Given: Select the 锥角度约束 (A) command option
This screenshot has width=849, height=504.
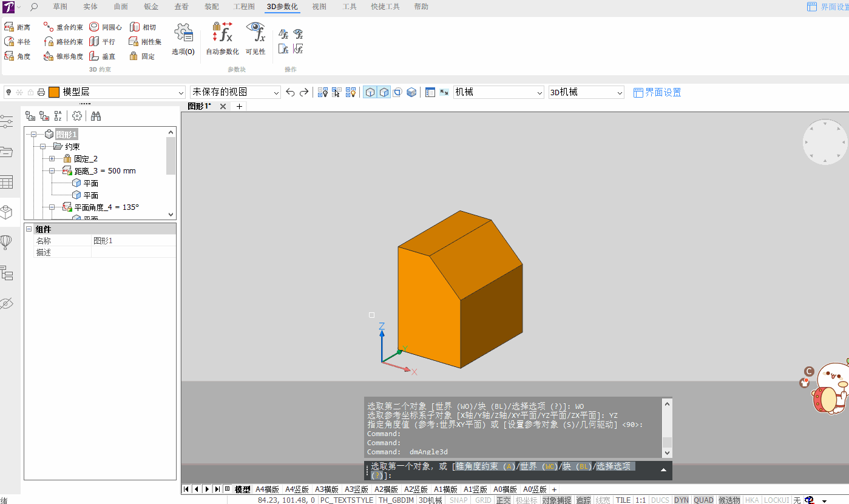Looking at the screenshot, I should pyautogui.click(x=485, y=466).
